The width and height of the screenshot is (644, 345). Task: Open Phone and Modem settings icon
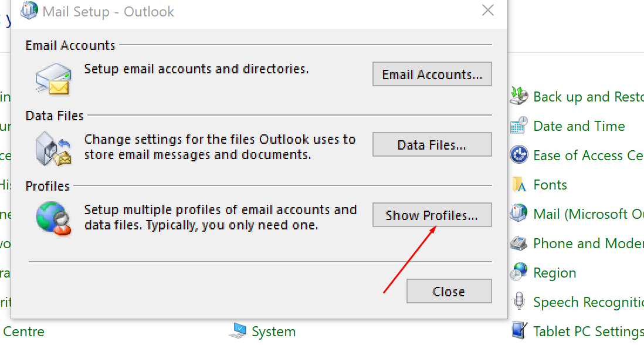click(x=518, y=243)
